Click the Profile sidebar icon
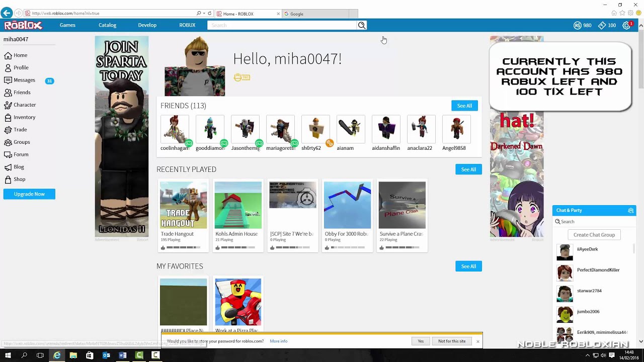644x362 pixels. pos(8,67)
